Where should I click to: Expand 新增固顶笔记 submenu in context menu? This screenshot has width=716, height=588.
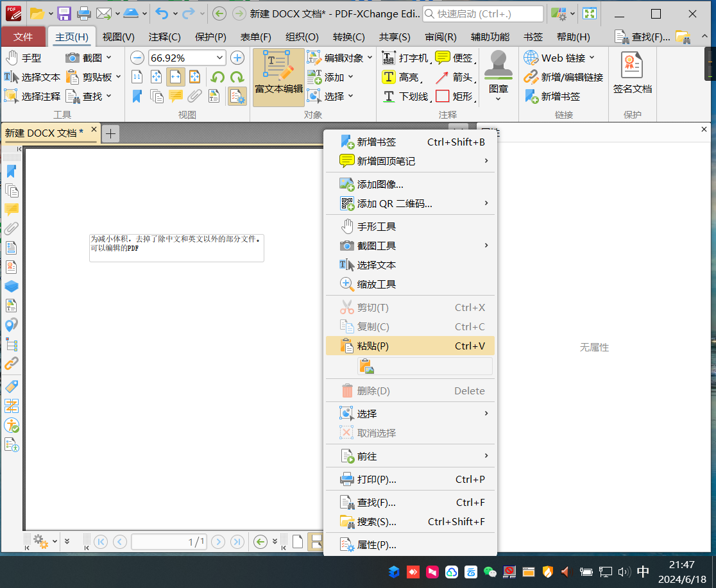point(486,161)
